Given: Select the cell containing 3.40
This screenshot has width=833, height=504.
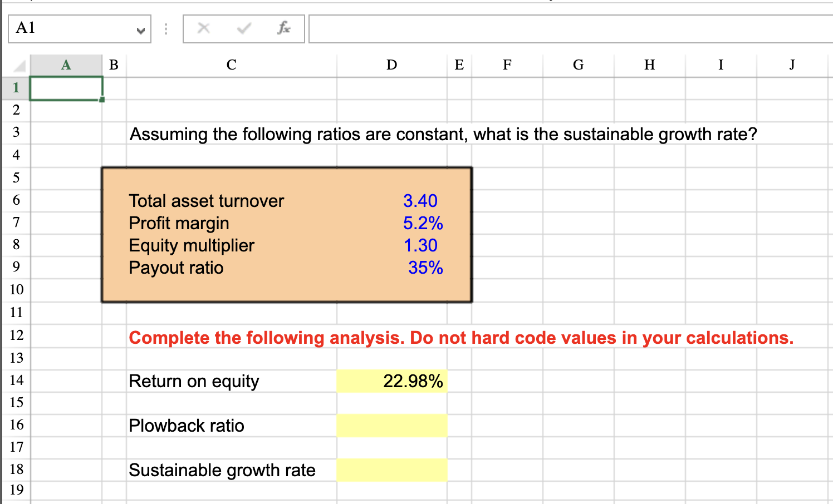Looking at the screenshot, I should coord(391,201).
